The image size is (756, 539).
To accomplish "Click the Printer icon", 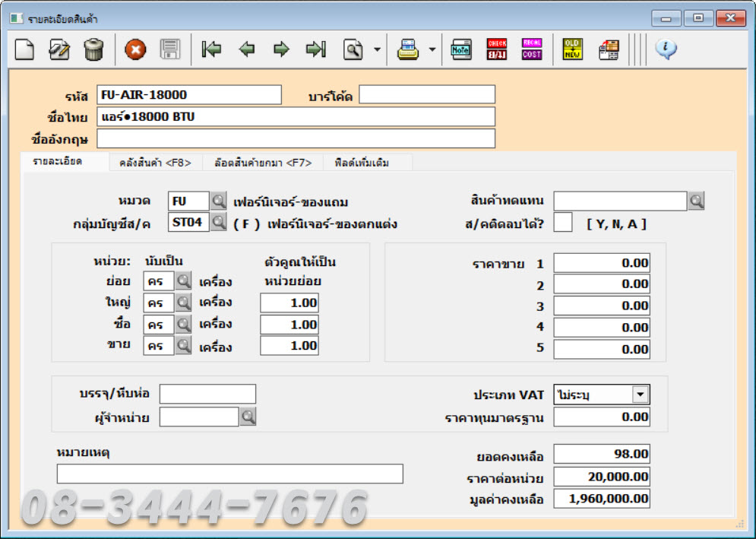I will tap(408, 49).
